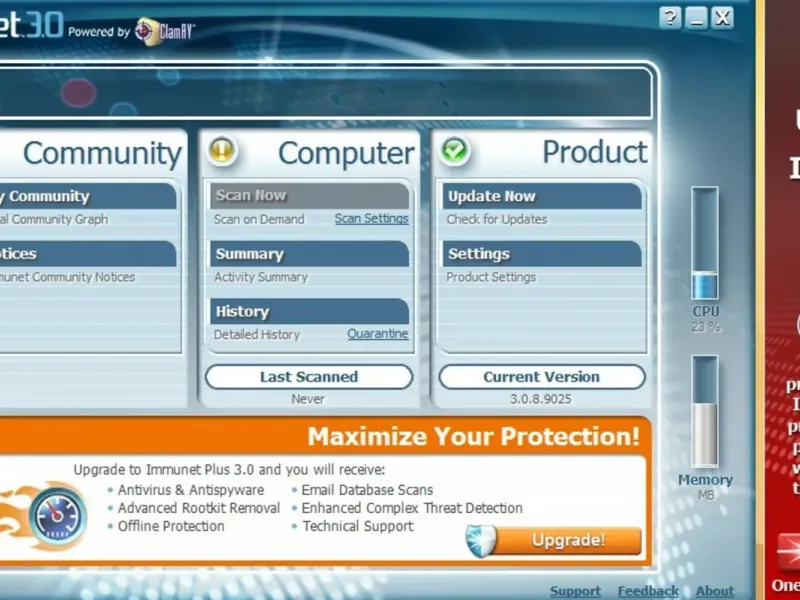This screenshot has height=600, width=800.
Task: Click 'Offline Protection' bullet text
Action: 171,526
